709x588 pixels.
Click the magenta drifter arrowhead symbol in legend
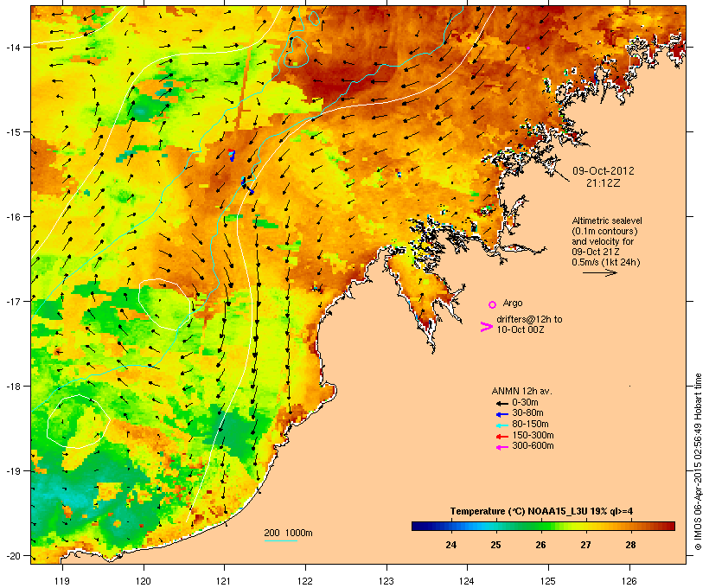click(487, 327)
